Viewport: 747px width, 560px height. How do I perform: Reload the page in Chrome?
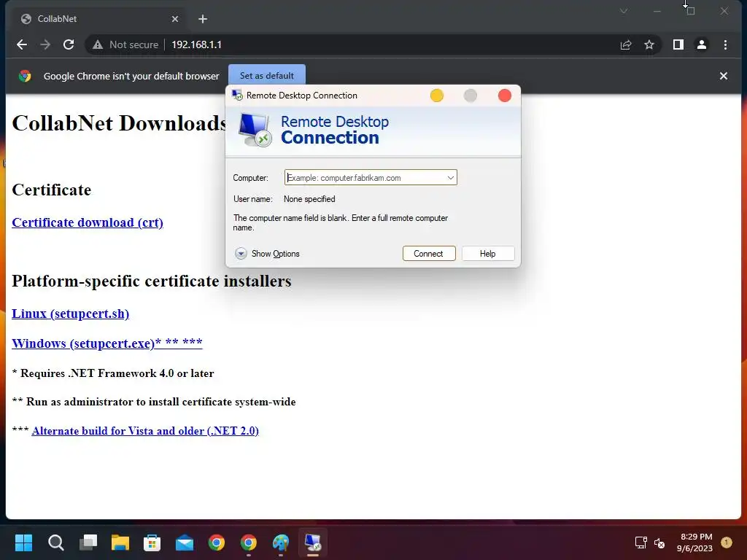69,44
